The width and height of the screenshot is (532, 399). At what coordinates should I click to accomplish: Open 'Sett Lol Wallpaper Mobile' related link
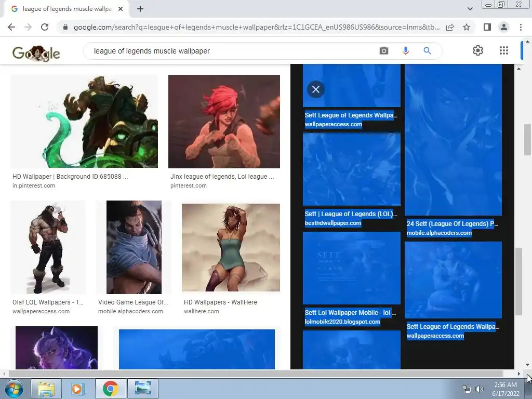point(350,312)
